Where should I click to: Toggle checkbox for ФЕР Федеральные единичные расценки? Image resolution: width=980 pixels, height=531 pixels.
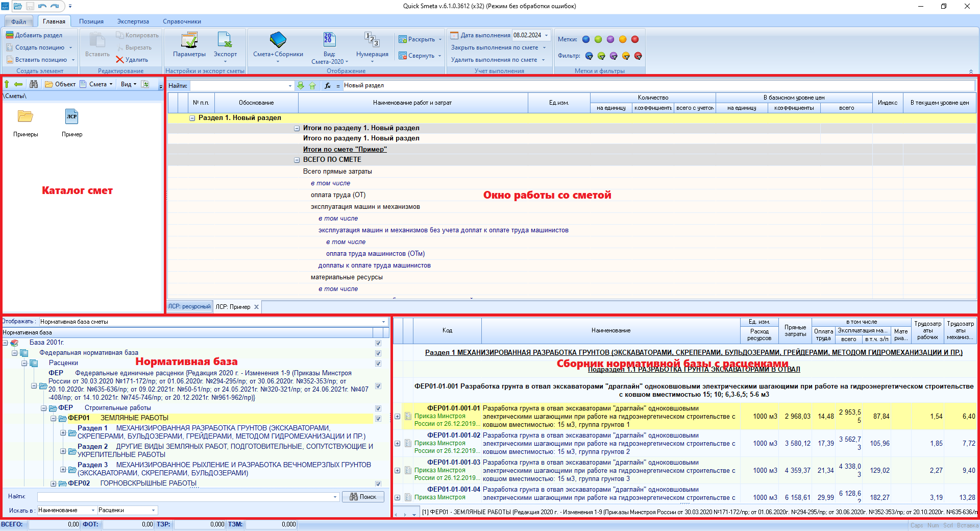378,386
